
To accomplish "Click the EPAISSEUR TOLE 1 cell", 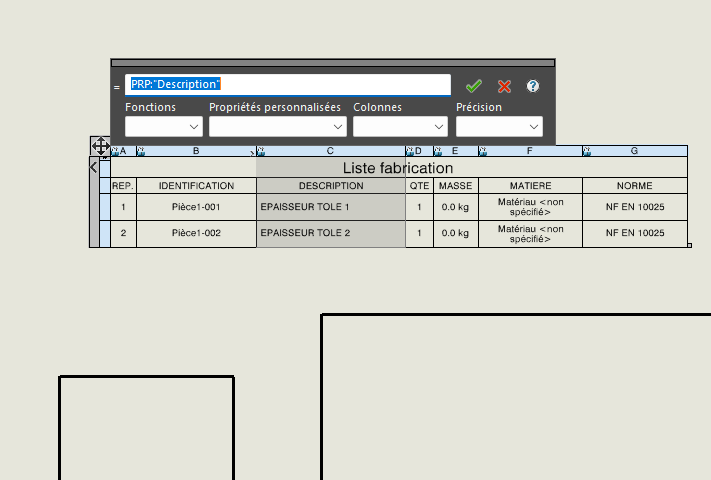I will [331, 207].
